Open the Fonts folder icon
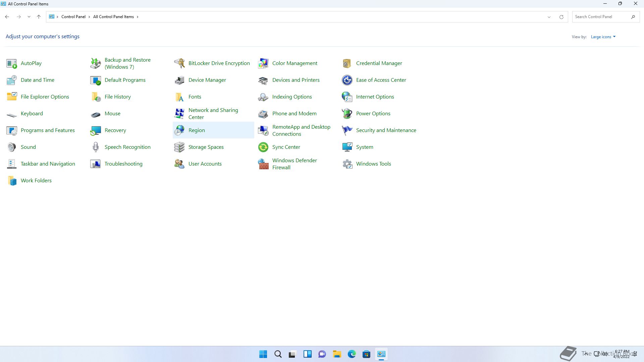The image size is (644, 362). pos(179,97)
